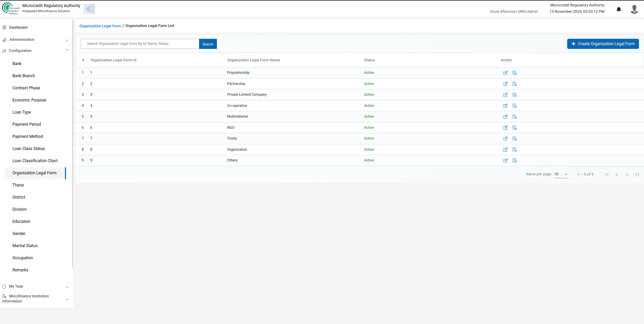Viewport: 644px width, 324px height.
Task: View details of Trusty row
Action: point(514,139)
